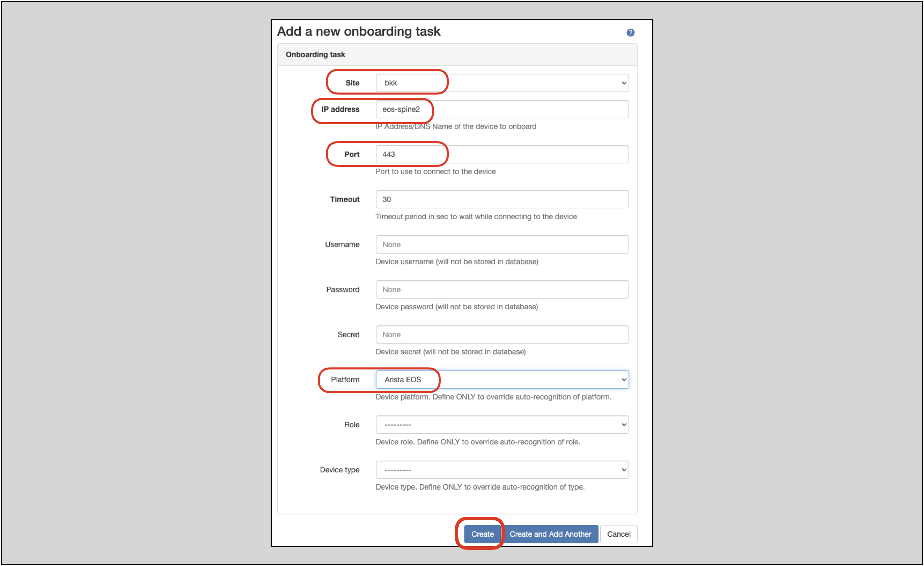Click the 'Add a new onboarding task' title
This screenshot has height=566, width=924.
358,31
